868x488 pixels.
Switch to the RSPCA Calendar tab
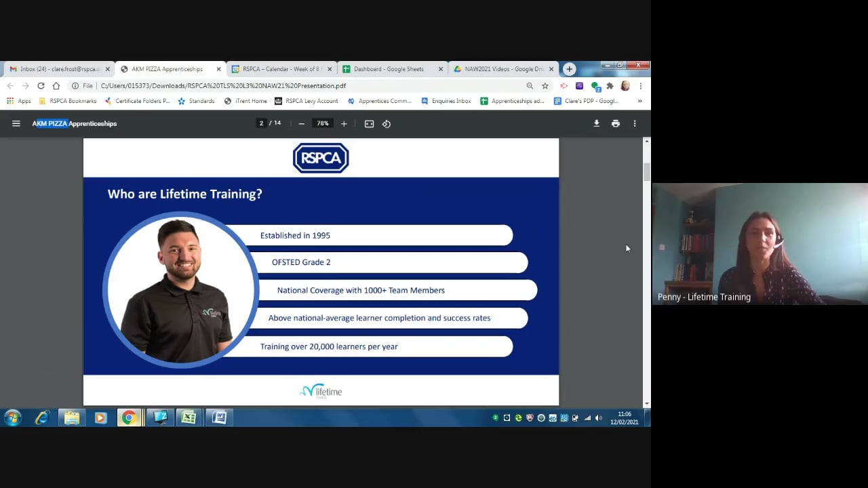[281, 68]
